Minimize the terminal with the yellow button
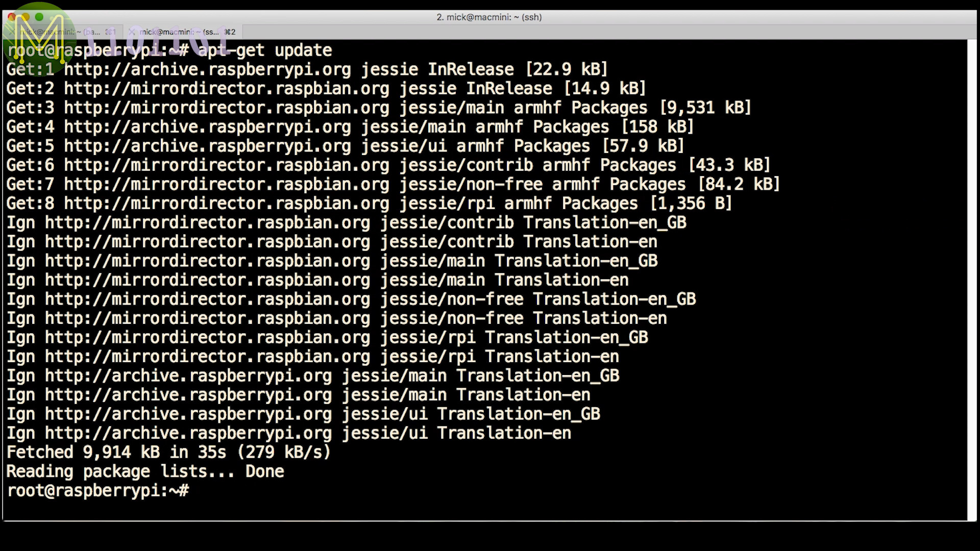 point(25,17)
